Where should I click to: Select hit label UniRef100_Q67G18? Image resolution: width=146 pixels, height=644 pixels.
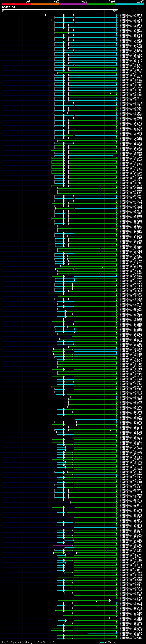pyautogui.click(x=131, y=53)
